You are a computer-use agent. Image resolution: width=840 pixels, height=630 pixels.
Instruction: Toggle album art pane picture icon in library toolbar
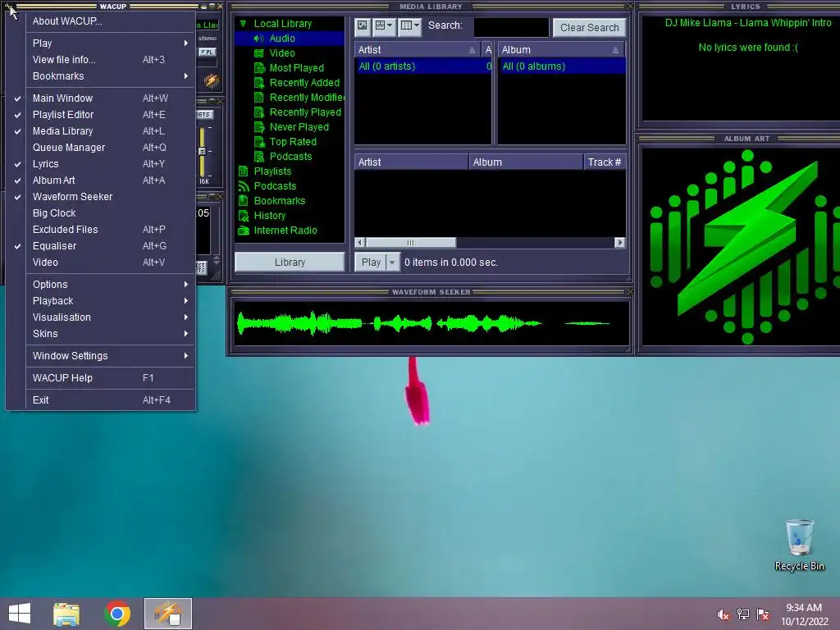tap(363, 25)
